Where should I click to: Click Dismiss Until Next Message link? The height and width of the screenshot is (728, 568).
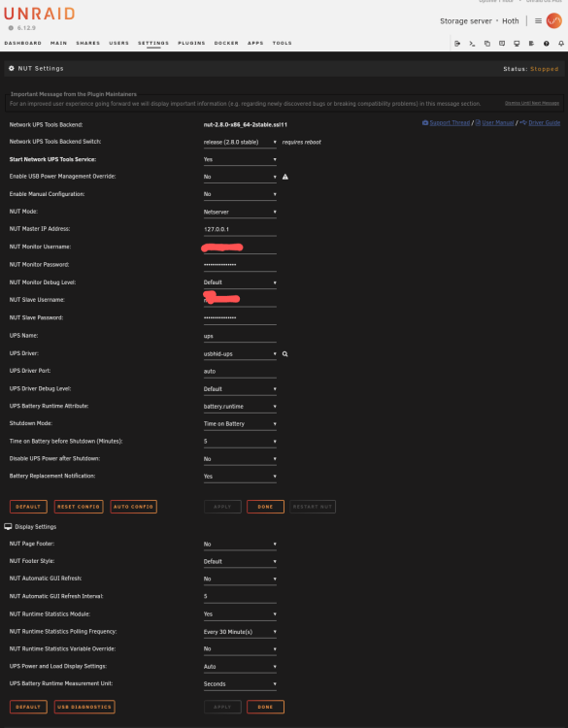532,103
